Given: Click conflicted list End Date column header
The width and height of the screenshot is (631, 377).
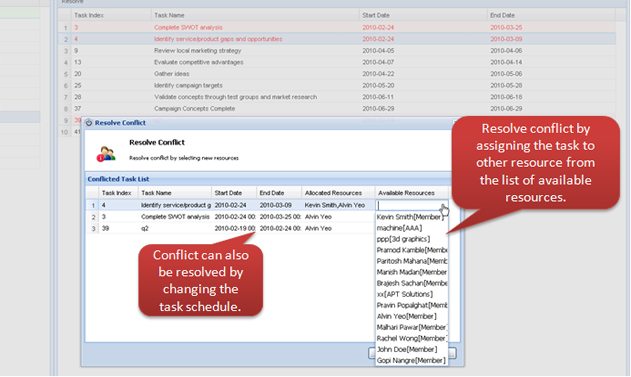Looking at the screenshot, I should coord(279,193).
